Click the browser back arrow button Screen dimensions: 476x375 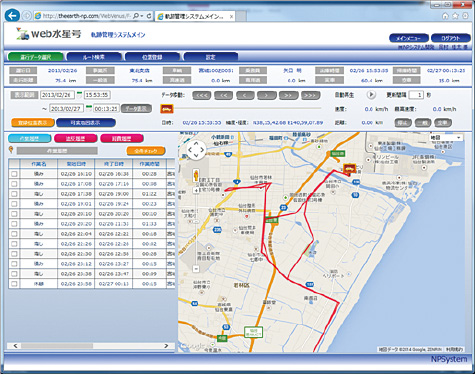tap(12, 15)
